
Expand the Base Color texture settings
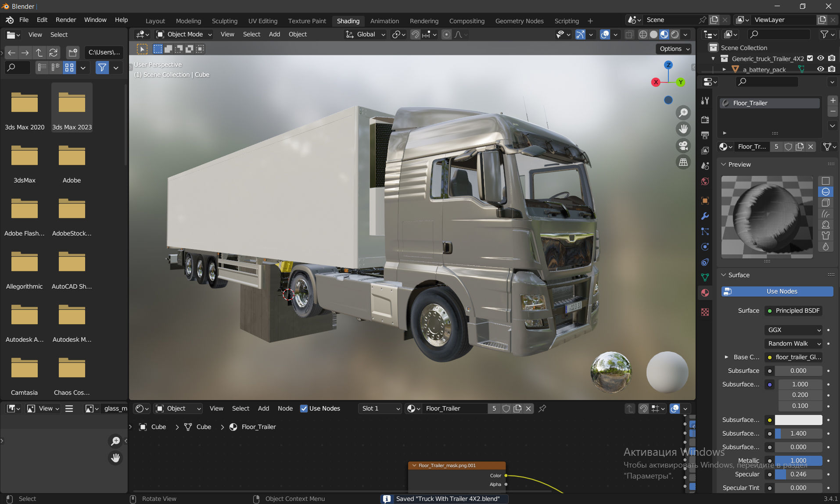726,357
